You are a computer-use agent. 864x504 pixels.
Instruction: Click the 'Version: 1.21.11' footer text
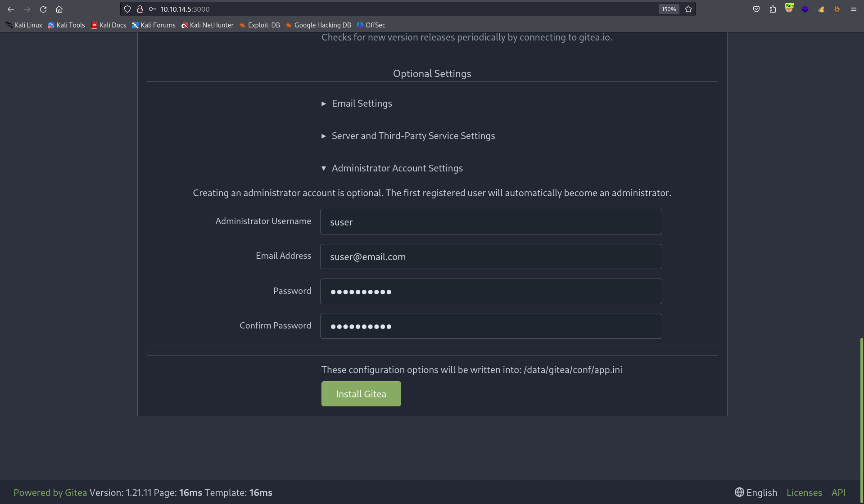click(x=121, y=492)
